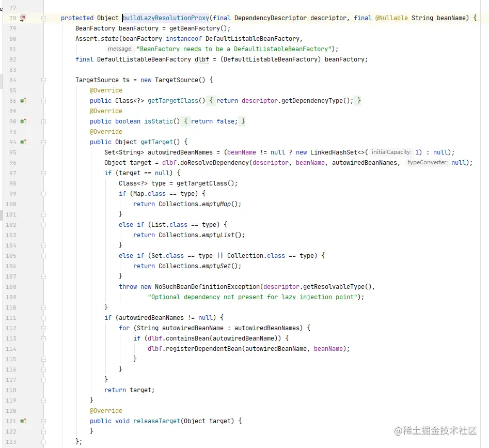Click line number 101 in the gutter
The height and width of the screenshot is (448, 489).
pyautogui.click(x=11, y=214)
